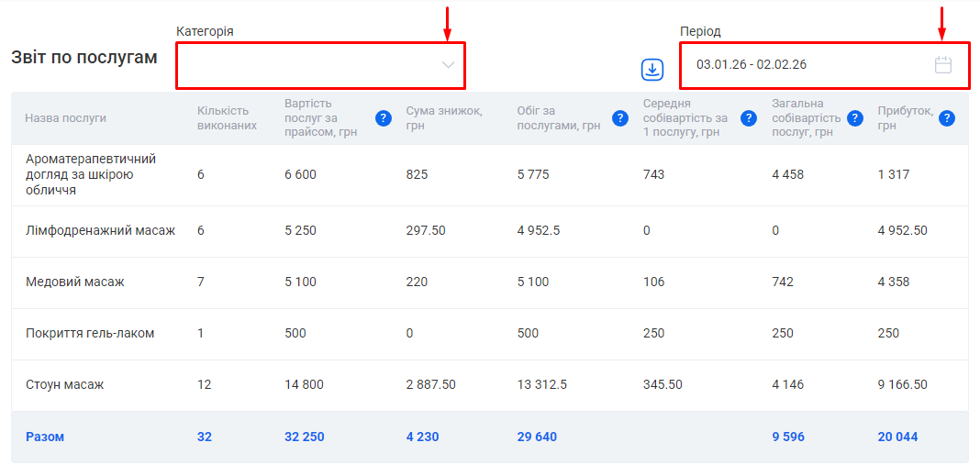Click help icon next to Прибуток column
The width and height of the screenshot is (980, 476).
pos(947,118)
